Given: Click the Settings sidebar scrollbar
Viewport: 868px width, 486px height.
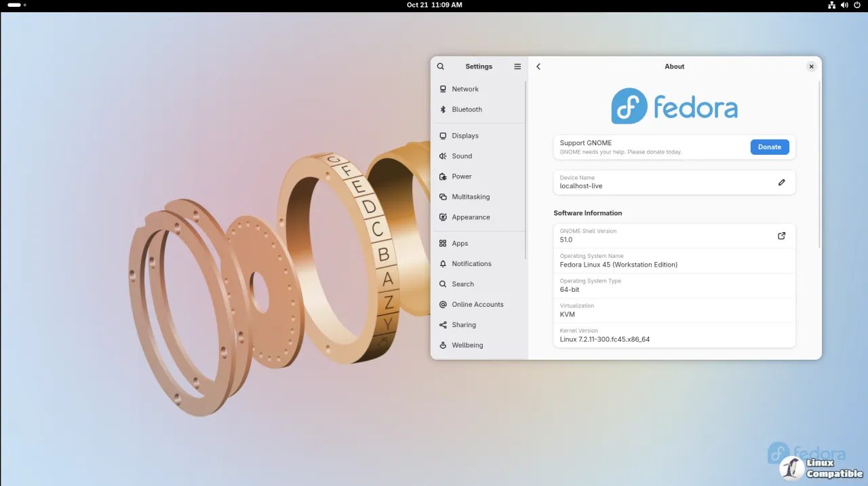Looking at the screenshot, I should coord(526,170).
